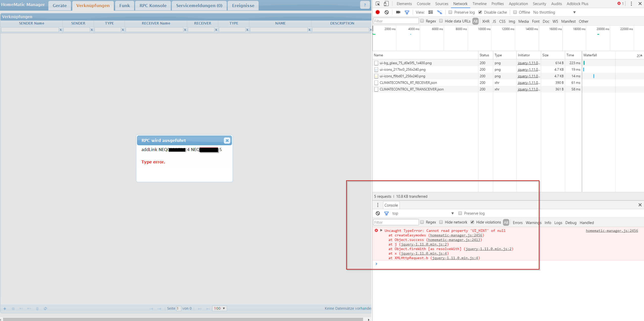This screenshot has height=321, width=644.
Task: Uncheck the Disable cache checkbox
Action: click(480, 12)
